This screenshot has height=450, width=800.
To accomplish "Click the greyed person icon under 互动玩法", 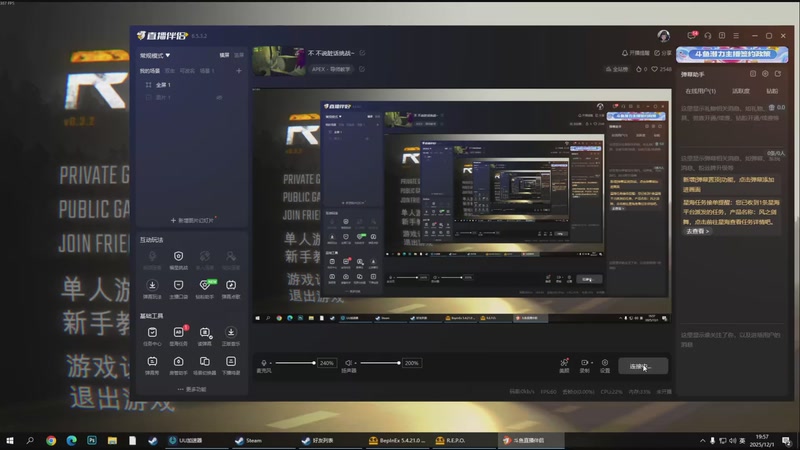I will tap(231, 256).
